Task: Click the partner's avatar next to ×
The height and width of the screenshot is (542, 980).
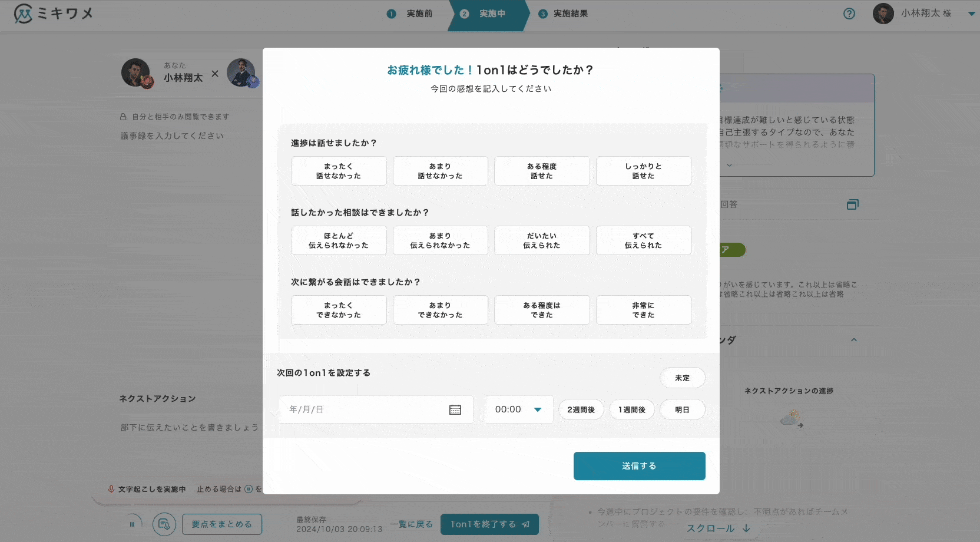Action: 241,73
